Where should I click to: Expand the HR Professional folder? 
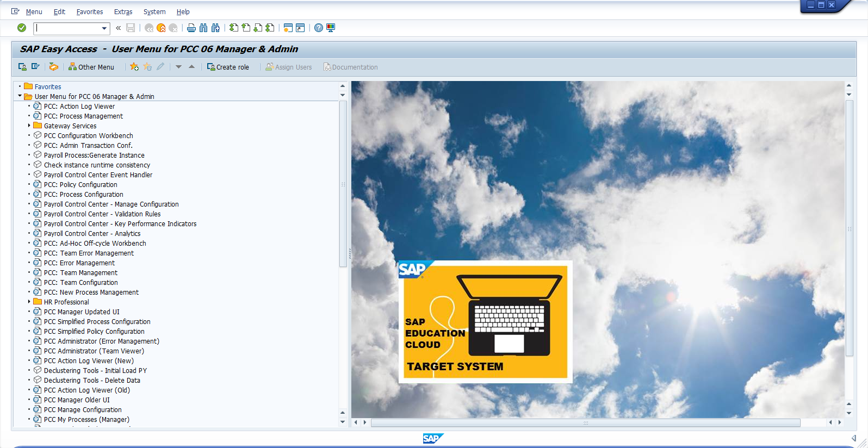(x=29, y=302)
